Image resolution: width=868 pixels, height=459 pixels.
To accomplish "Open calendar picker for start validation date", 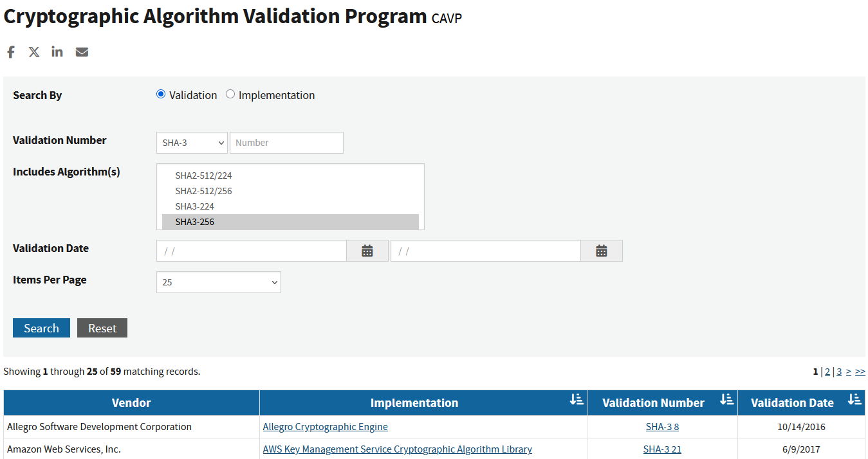I will [367, 251].
